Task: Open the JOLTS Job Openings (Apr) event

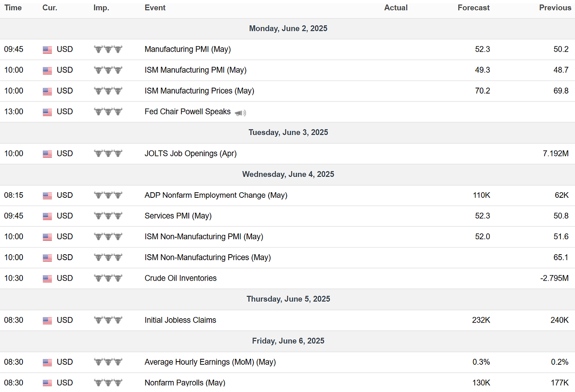Action: pyautogui.click(x=191, y=154)
